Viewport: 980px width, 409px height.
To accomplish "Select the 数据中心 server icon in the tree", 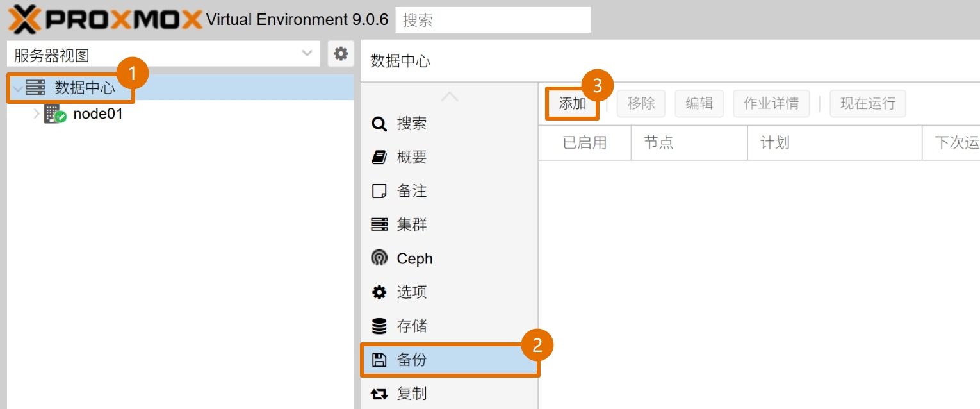I will (35, 88).
